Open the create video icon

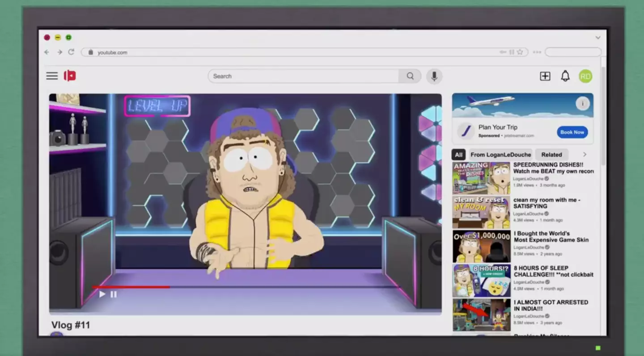click(x=545, y=76)
